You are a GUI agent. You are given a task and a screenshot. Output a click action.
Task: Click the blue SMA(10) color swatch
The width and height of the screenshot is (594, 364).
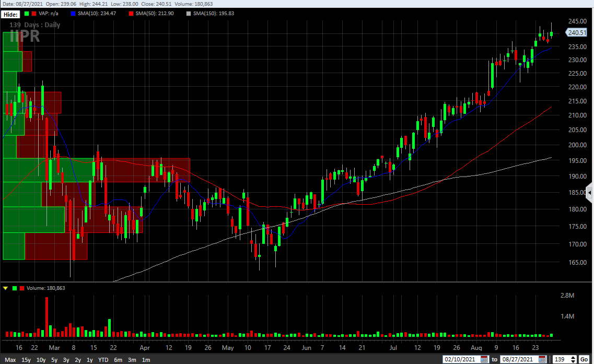73,13
